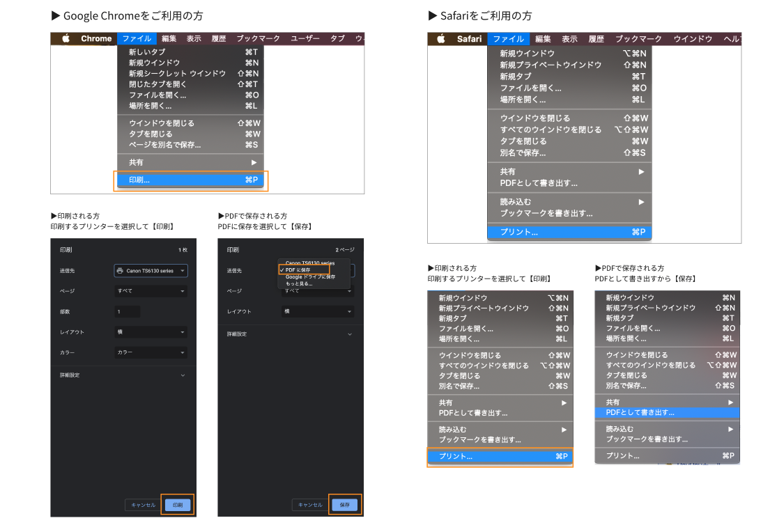Open the 編集 menu in Chrome's menu bar

169,38
